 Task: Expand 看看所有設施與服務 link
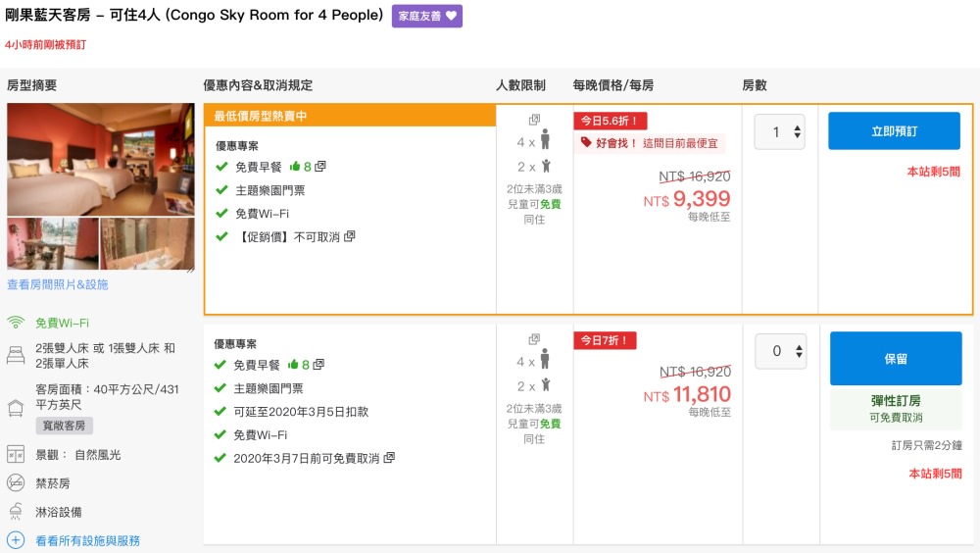point(87,540)
